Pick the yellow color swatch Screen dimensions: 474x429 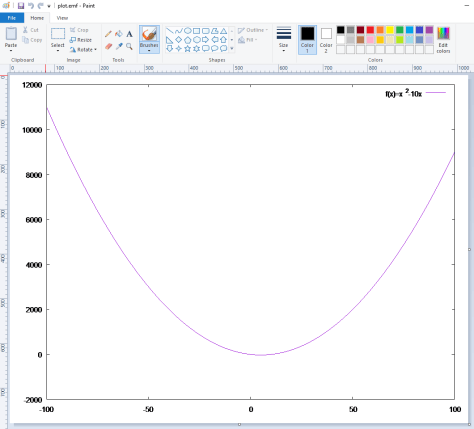coord(390,30)
